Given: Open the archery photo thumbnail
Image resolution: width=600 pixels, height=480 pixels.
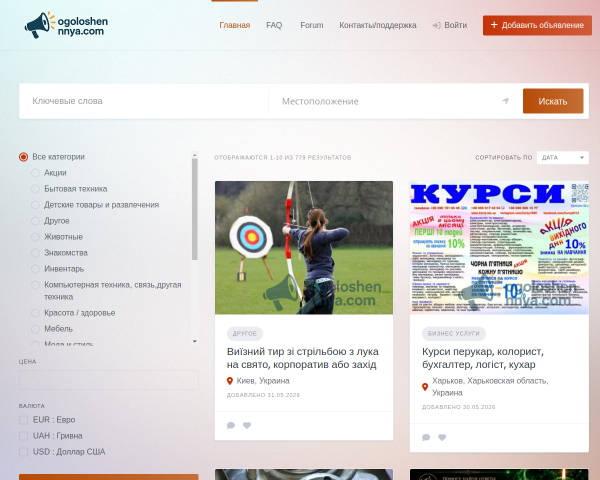Looking at the screenshot, I should click(304, 248).
